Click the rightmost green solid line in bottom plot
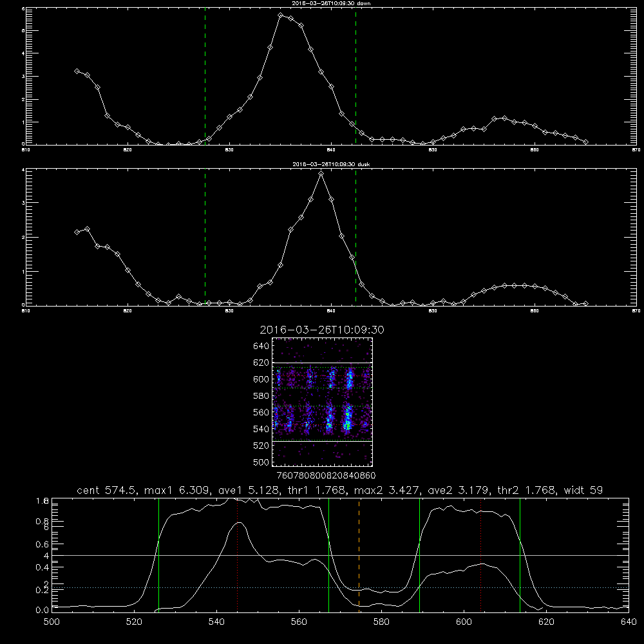Screen dimensions: 644x644 point(520,554)
